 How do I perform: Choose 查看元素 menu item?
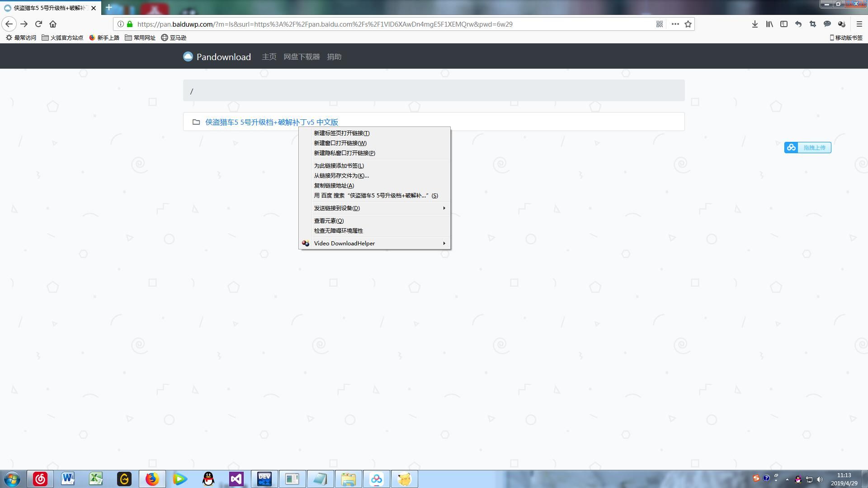click(x=374, y=221)
